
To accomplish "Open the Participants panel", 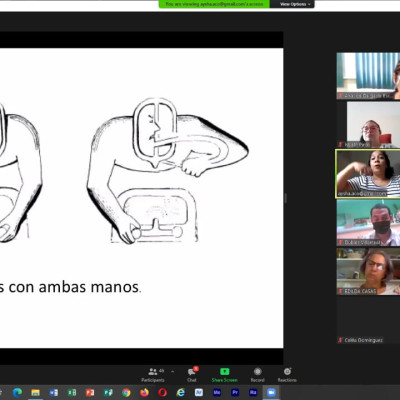I will (153, 375).
